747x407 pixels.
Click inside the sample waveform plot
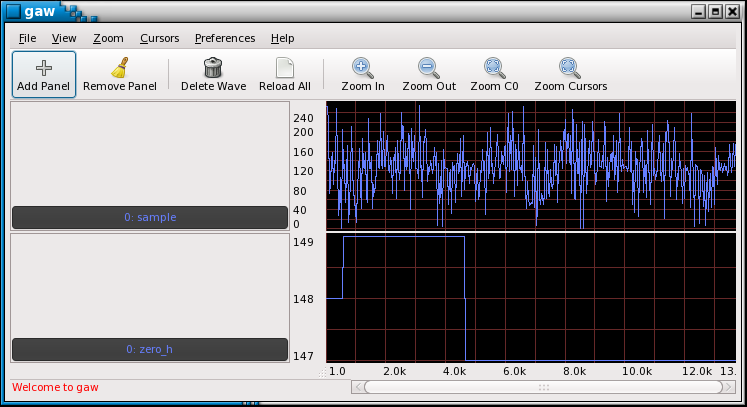pos(531,165)
